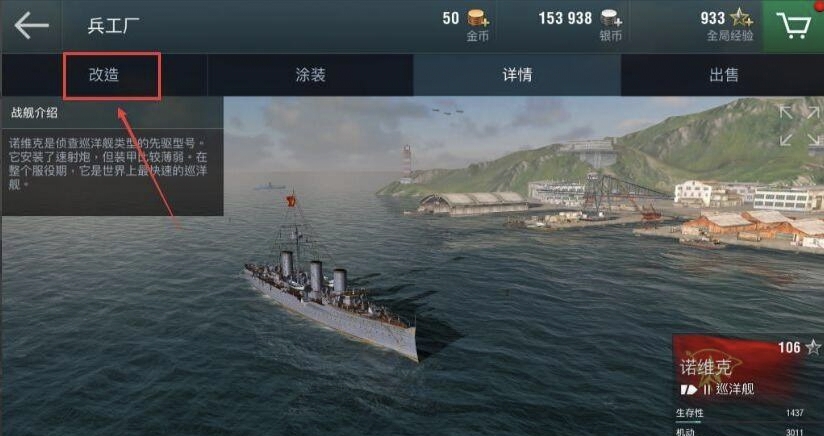The image size is (824, 436).
Task: Tap the star icon next to 106
Action: point(812,347)
